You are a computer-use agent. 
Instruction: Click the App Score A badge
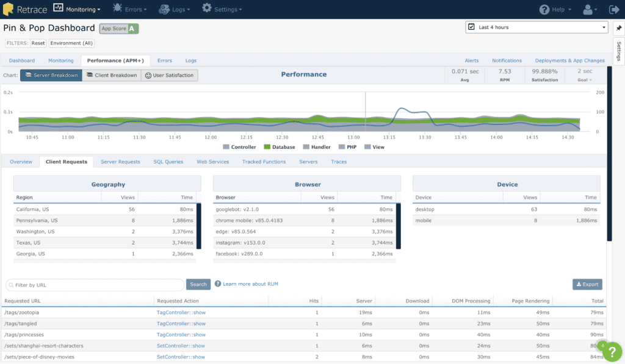[x=119, y=28]
